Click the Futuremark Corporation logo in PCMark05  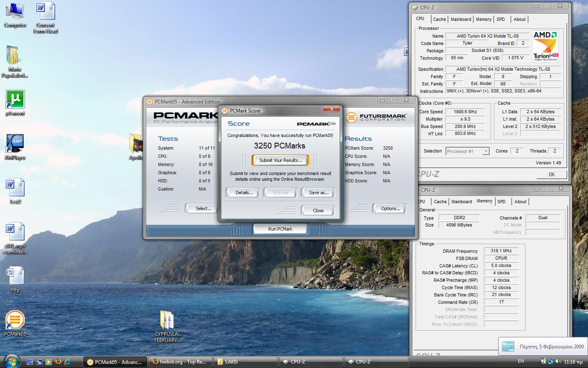(376, 117)
